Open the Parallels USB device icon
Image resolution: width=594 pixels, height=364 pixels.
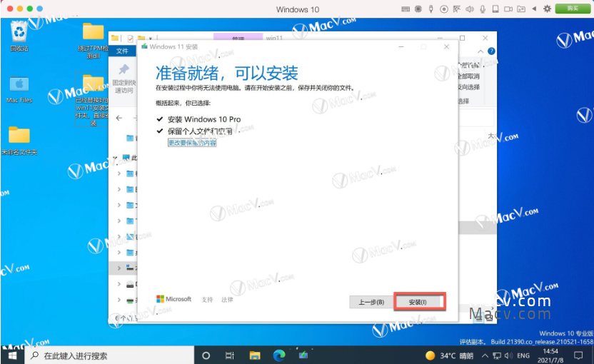pos(431,9)
